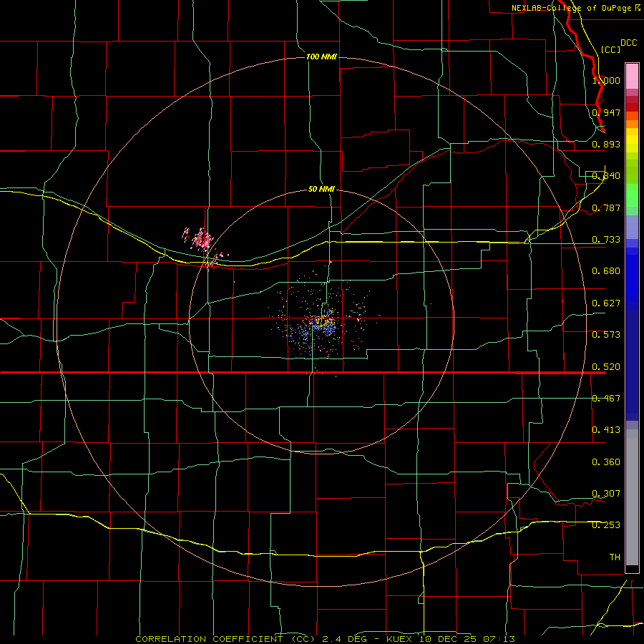Click the 0.680 color scale label
644x644 pixels.
[x=606, y=271]
